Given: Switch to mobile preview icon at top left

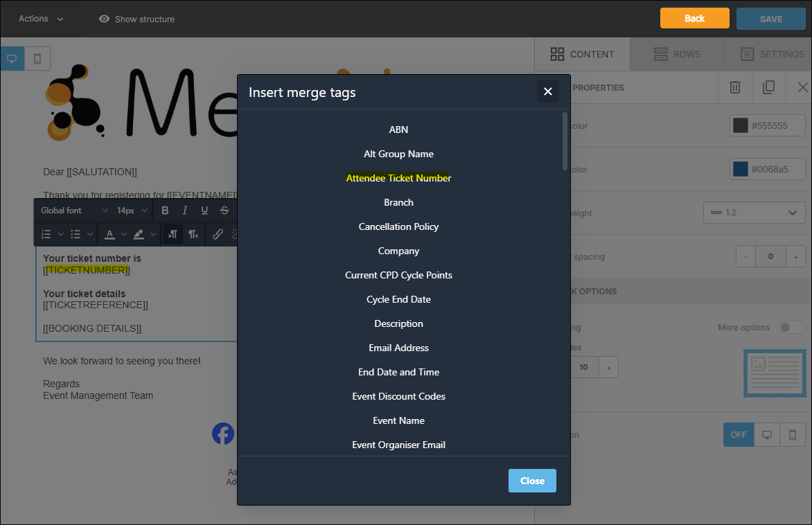Looking at the screenshot, I should [x=37, y=59].
